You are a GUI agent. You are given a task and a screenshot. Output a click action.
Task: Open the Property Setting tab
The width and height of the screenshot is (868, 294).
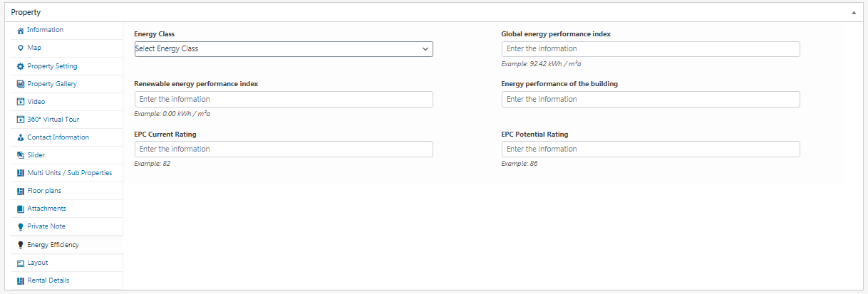tap(67, 66)
